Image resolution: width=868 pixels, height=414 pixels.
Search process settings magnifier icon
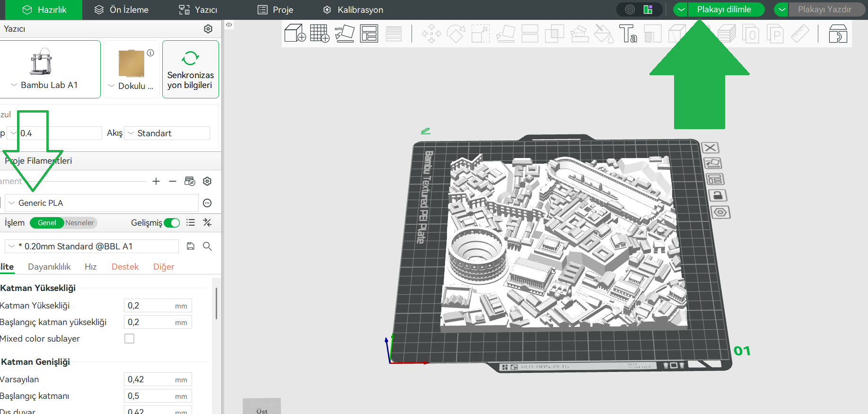click(x=207, y=246)
